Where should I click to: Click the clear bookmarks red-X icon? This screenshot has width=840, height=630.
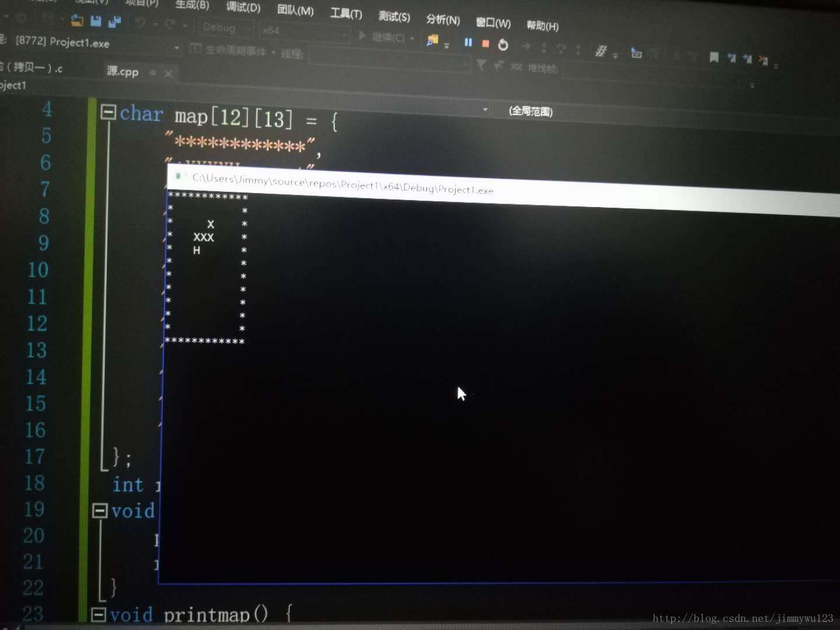click(x=764, y=60)
